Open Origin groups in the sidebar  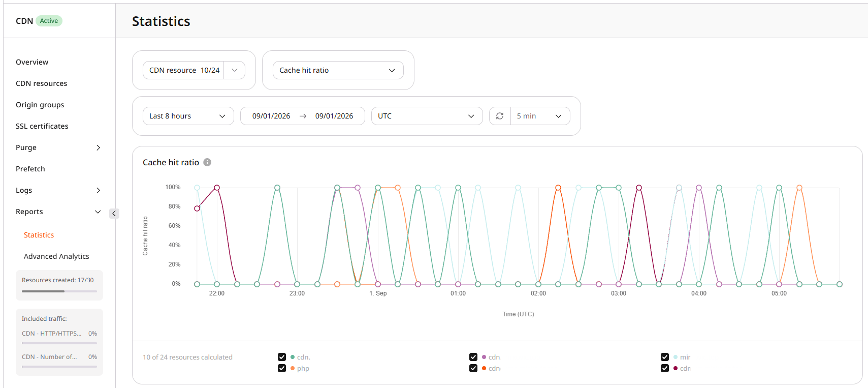pyautogui.click(x=40, y=105)
